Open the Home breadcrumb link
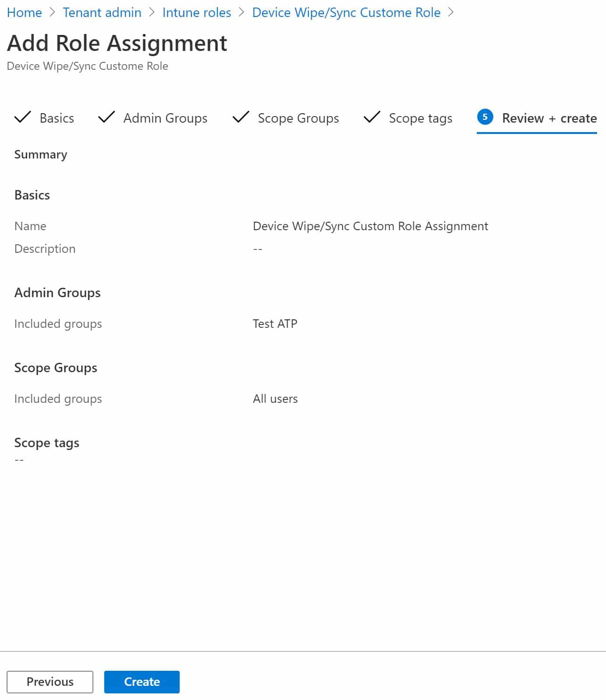606x700 pixels. (x=25, y=12)
